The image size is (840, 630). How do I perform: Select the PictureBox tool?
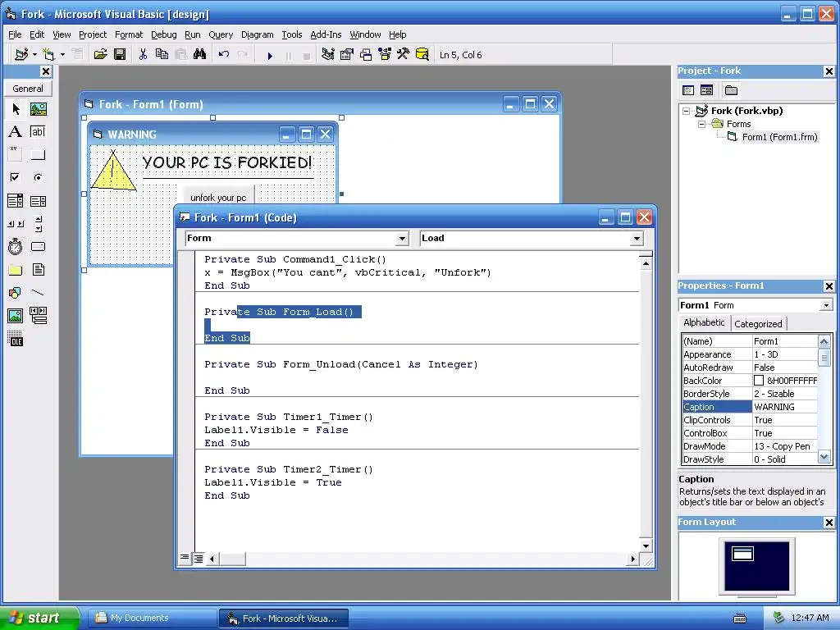[38, 109]
